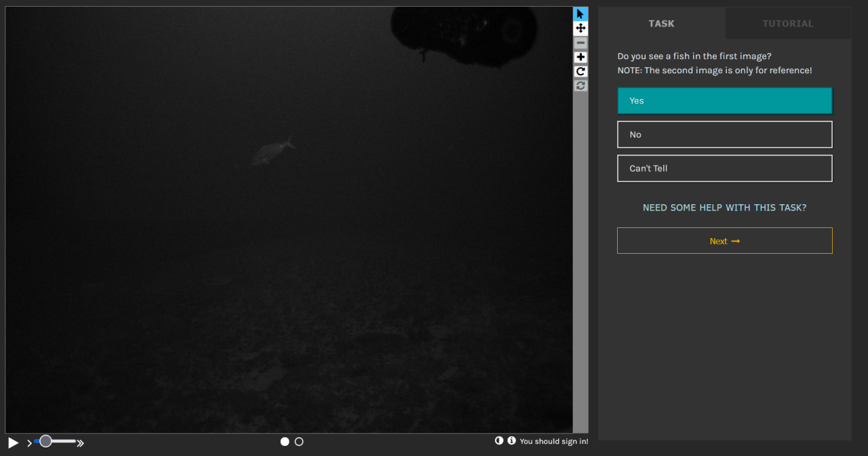
Task: Click the fast speed double-chevron icon
Action: tap(80, 443)
